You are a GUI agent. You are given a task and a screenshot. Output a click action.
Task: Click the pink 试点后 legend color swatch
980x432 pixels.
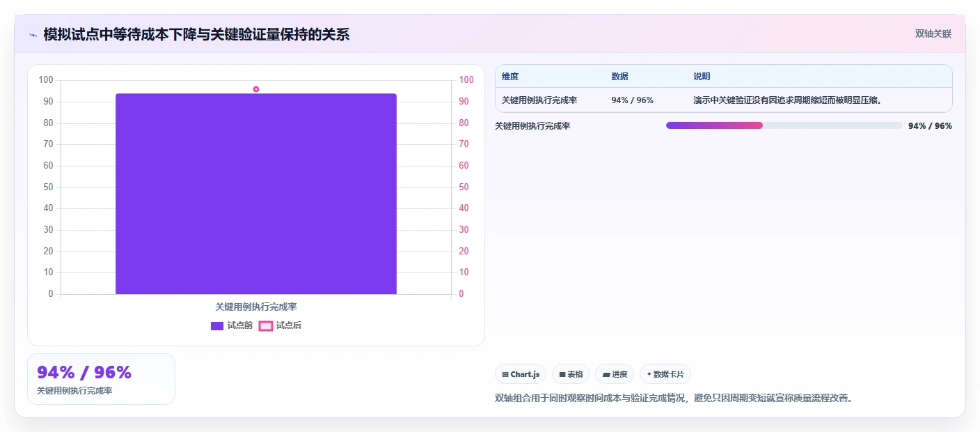click(x=266, y=325)
